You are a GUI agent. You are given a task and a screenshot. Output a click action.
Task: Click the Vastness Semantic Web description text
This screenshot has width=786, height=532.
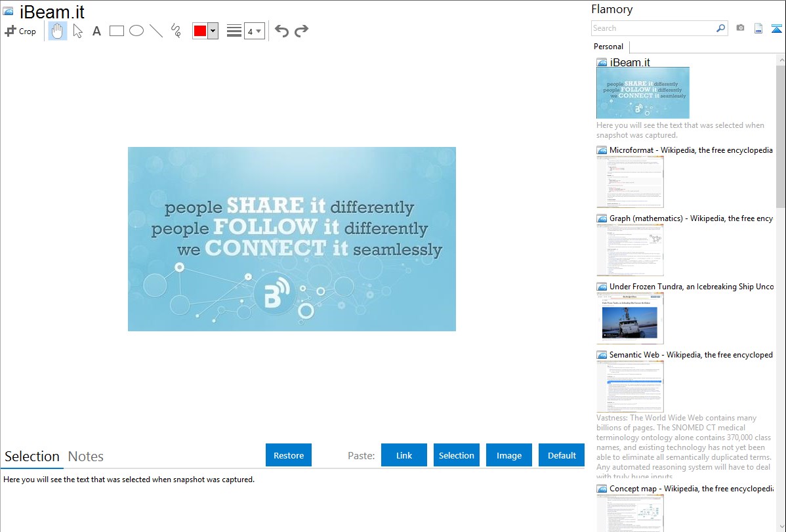(684, 447)
